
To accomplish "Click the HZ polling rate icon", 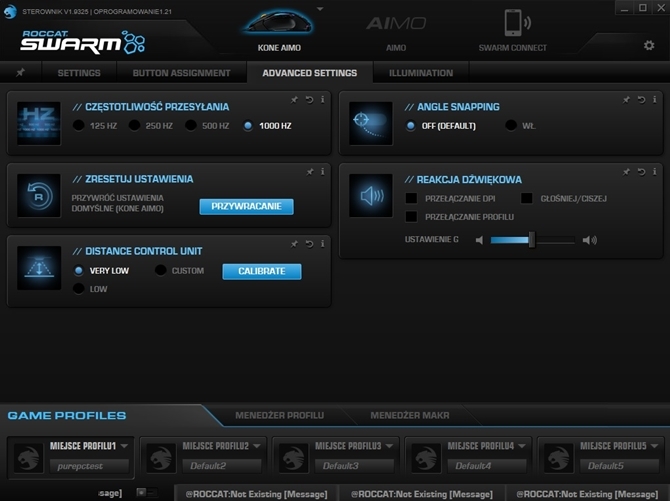I will pyautogui.click(x=39, y=124).
